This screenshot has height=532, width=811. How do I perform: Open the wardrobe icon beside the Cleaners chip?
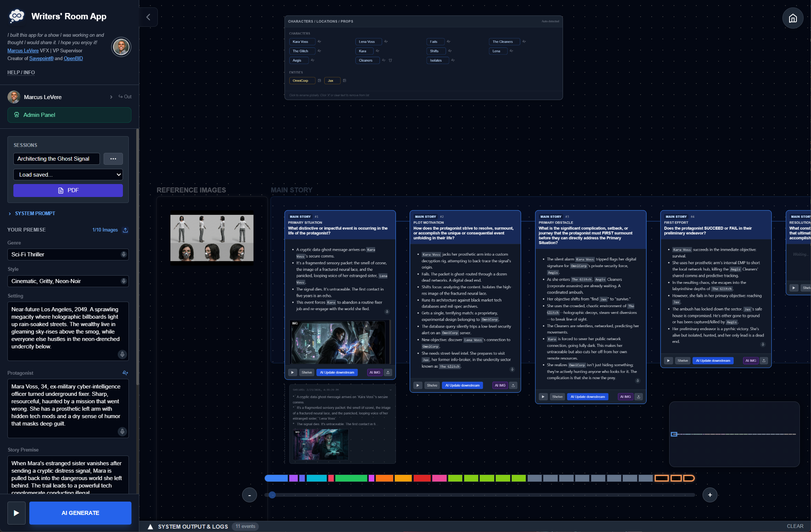[x=390, y=60]
